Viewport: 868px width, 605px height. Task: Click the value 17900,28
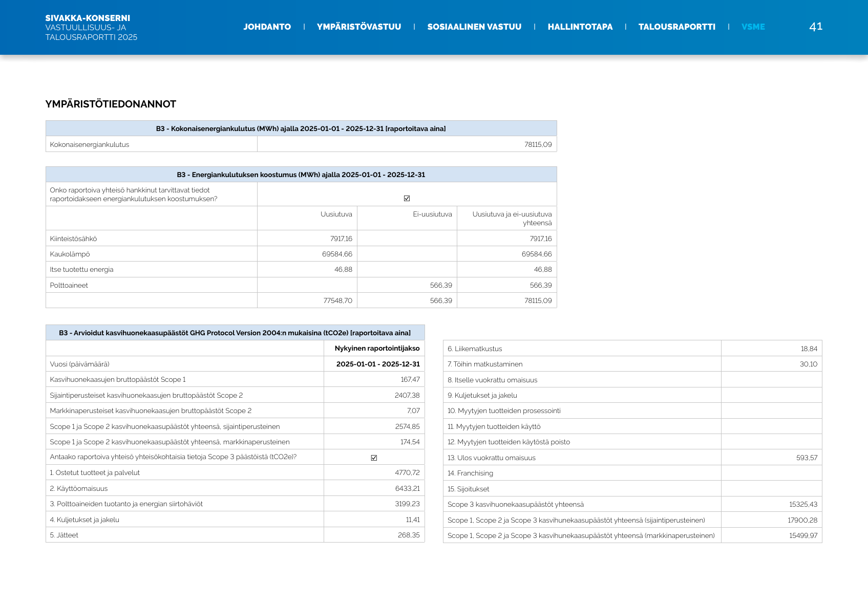(x=802, y=520)
